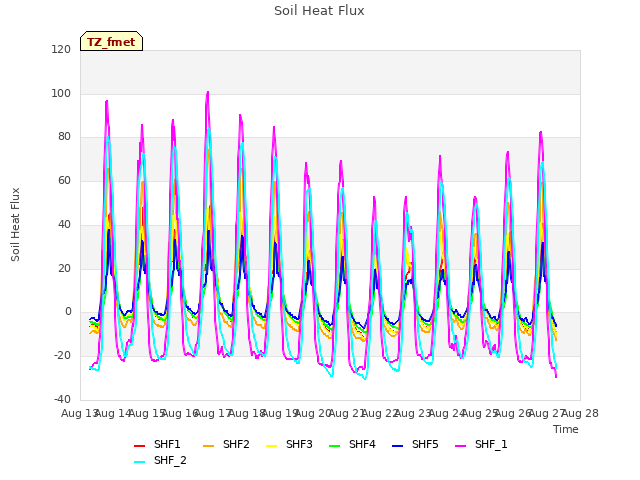Click the SHF_2 legend label
This screenshot has width=640, height=480.
pyautogui.click(x=170, y=460)
